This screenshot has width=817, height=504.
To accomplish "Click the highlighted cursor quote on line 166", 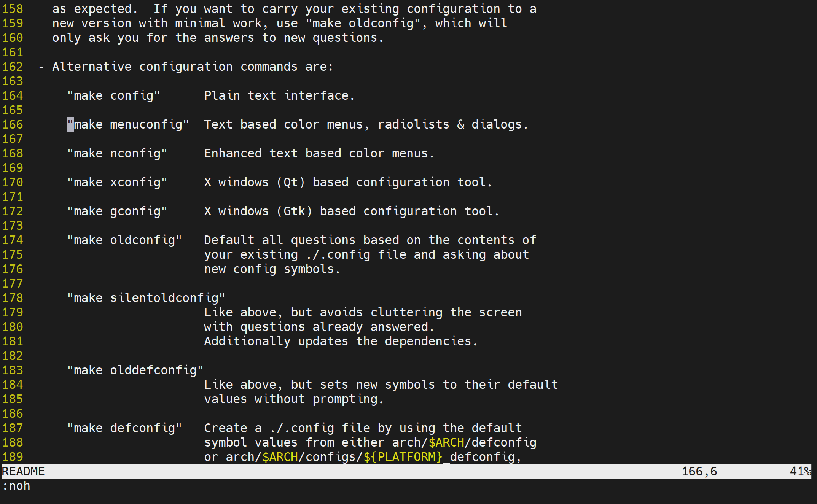I will coord(70,124).
